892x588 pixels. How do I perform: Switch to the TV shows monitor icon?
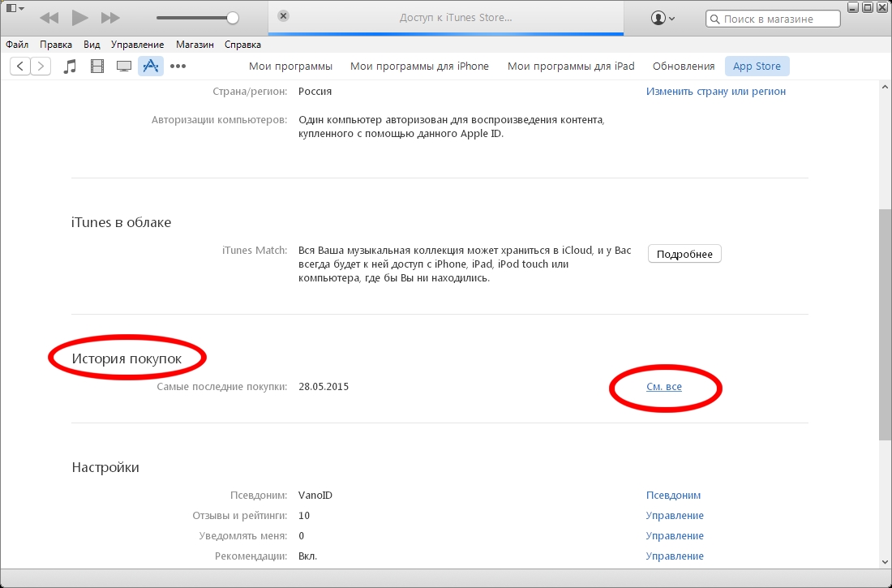(x=124, y=66)
